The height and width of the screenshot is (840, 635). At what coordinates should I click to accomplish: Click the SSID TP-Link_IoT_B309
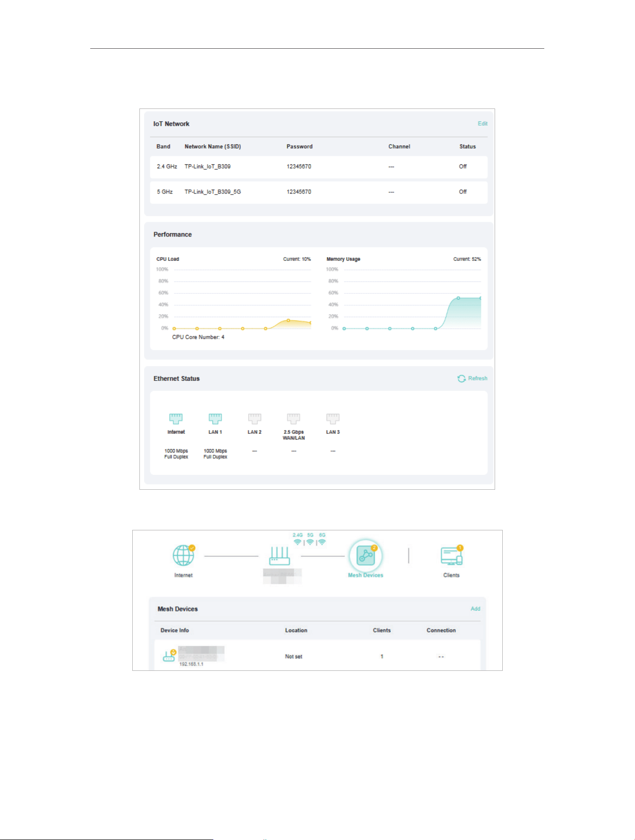(208, 166)
